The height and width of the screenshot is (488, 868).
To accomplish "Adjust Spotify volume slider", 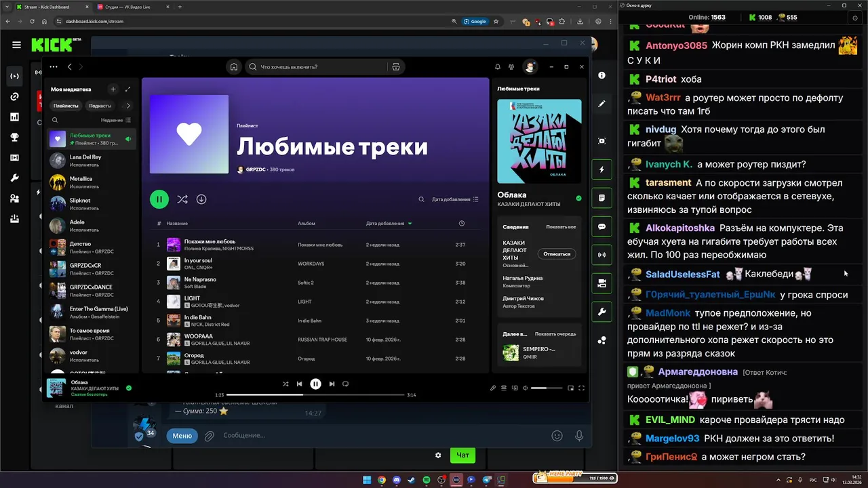I will (x=547, y=388).
